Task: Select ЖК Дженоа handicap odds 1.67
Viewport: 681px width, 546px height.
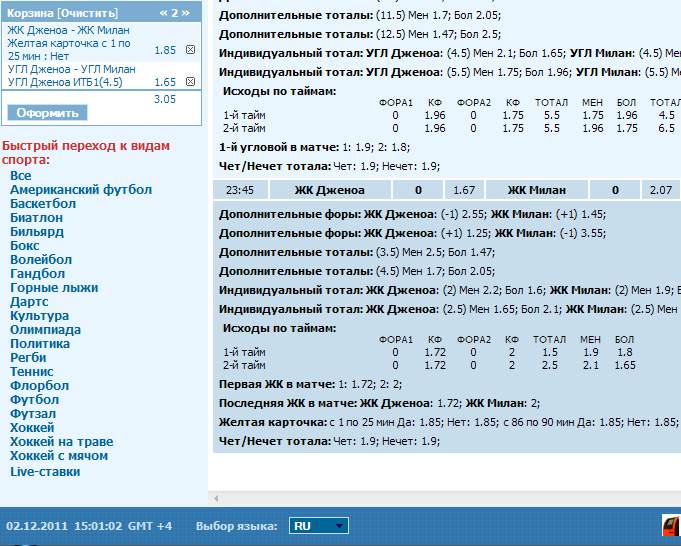Action: 464,190
